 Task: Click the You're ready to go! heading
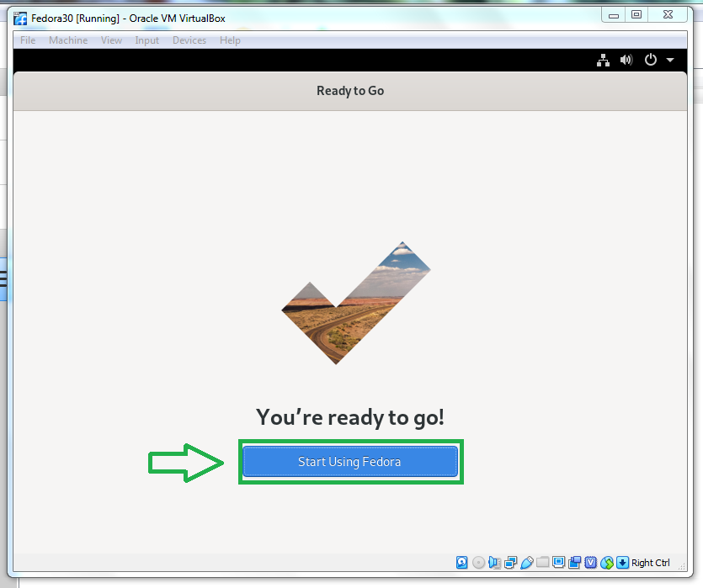[350, 417]
